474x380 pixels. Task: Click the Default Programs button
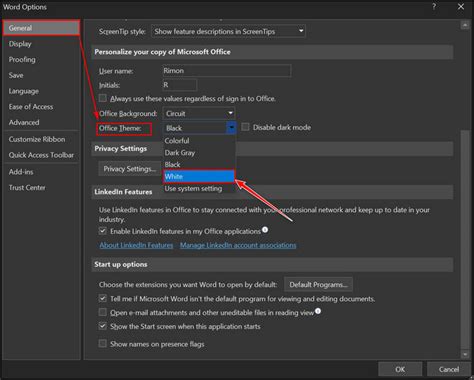point(318,285)
